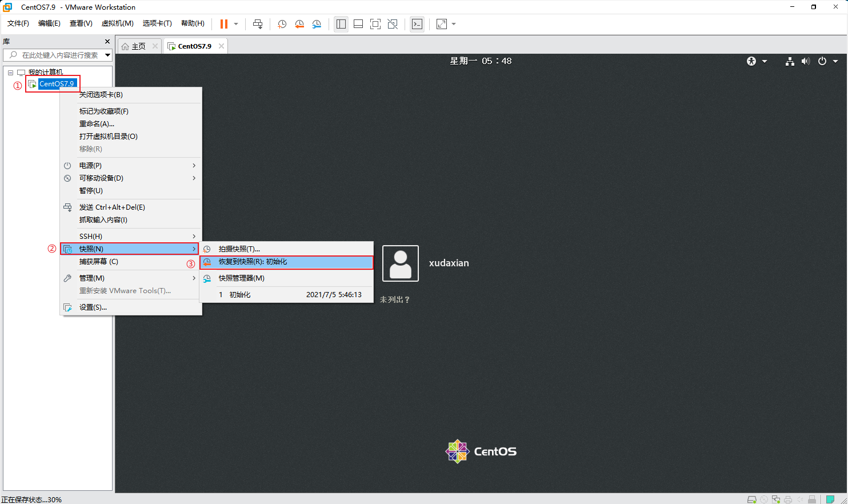Click Send Ctrl+Alt+Del toolbar icon

258,24
